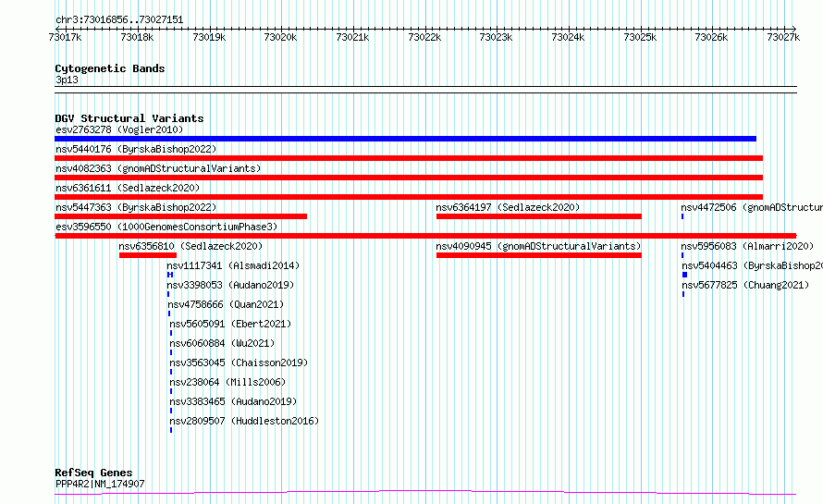Click the red nsv4082363 variant bar

pyautogui.click(x=409, y=178)
